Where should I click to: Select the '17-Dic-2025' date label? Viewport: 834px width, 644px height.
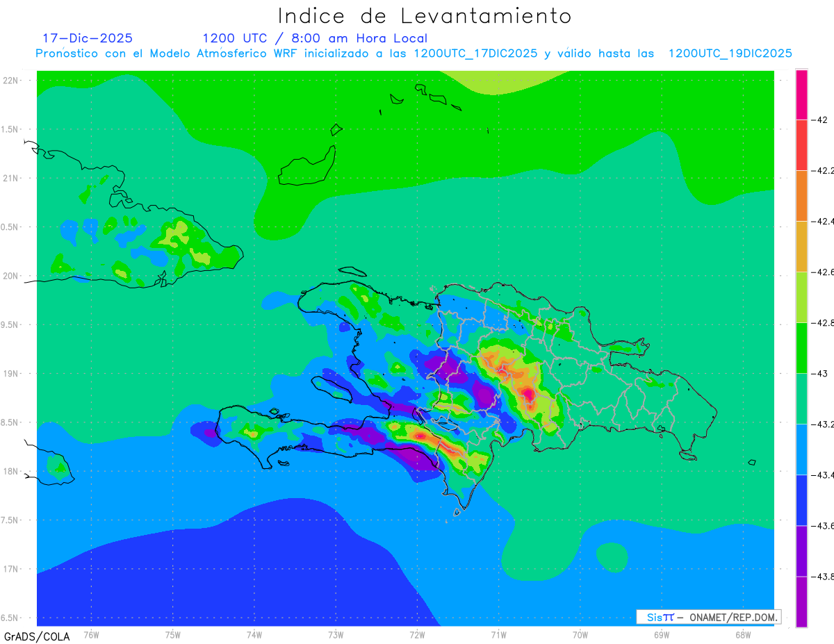[x=88, y=38]
